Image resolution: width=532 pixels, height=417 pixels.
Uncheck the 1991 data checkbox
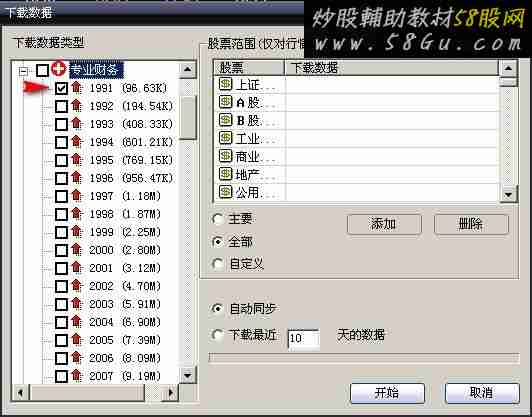tap(61, 89)
